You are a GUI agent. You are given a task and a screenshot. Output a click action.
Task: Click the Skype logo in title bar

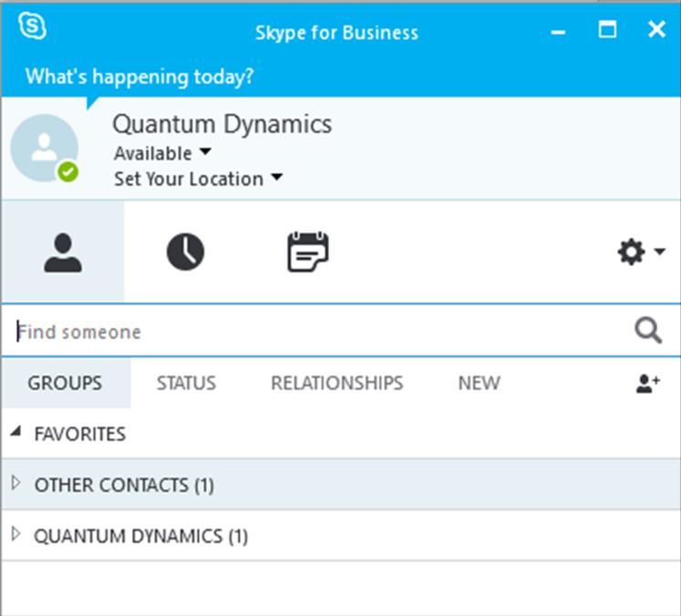click(32, 26)
